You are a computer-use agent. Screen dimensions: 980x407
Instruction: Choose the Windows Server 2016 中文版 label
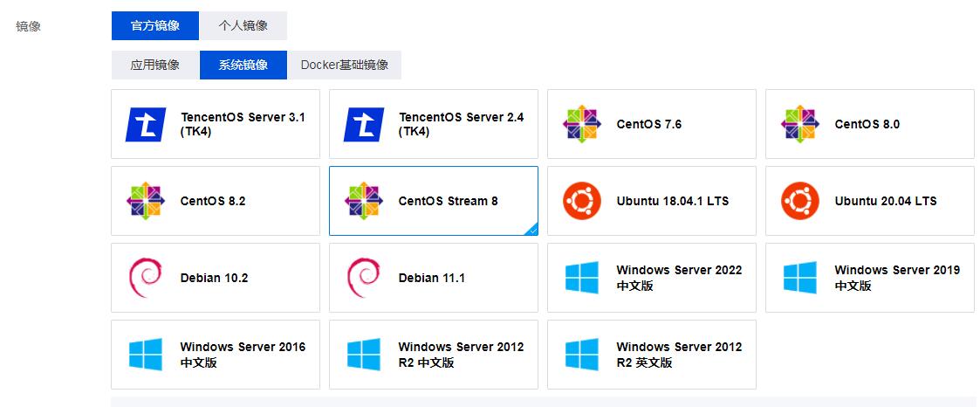(x=243, y=355)
